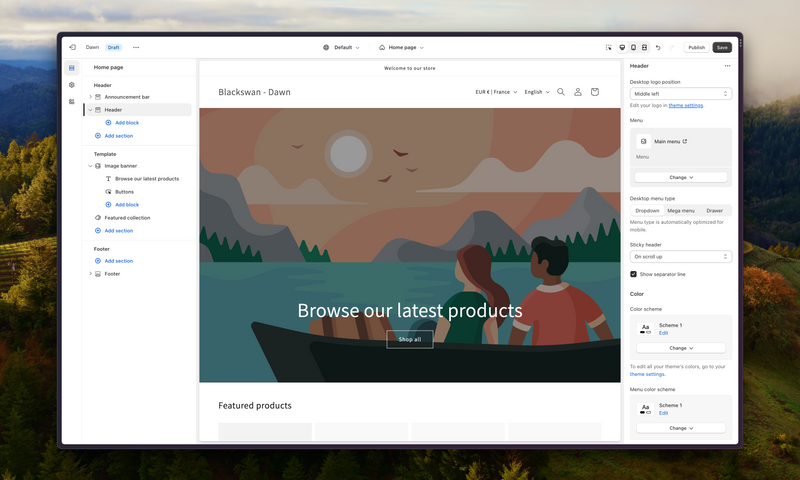Select the Header row in sidebar
800x480 pixels.
(139, 110)
